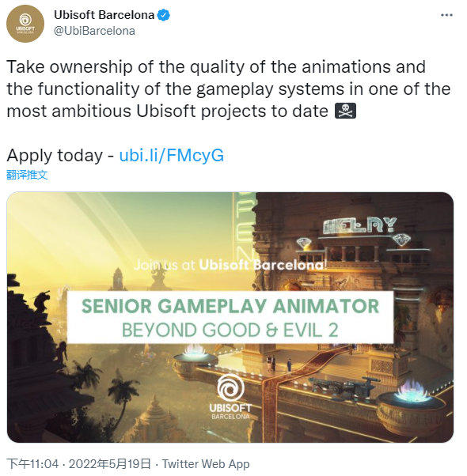Click the 2022年5月19日 date link
467x476 pixels.
(x=110, y=464)
